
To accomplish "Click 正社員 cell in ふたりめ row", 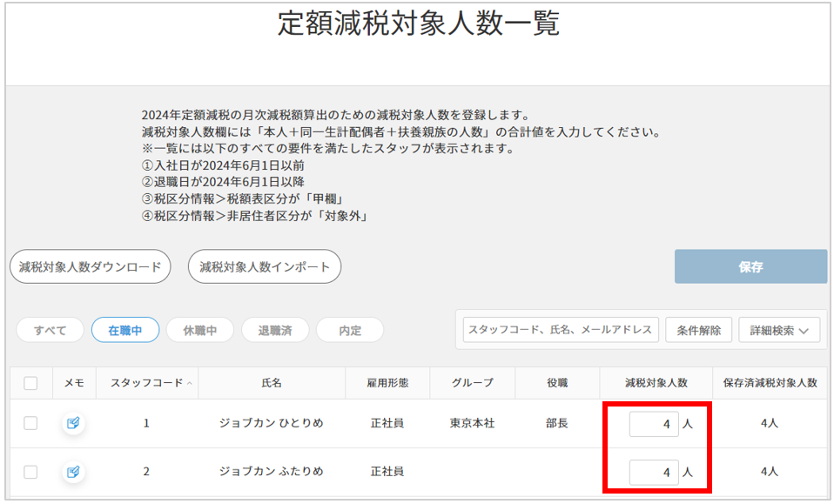I will [387, 472].
